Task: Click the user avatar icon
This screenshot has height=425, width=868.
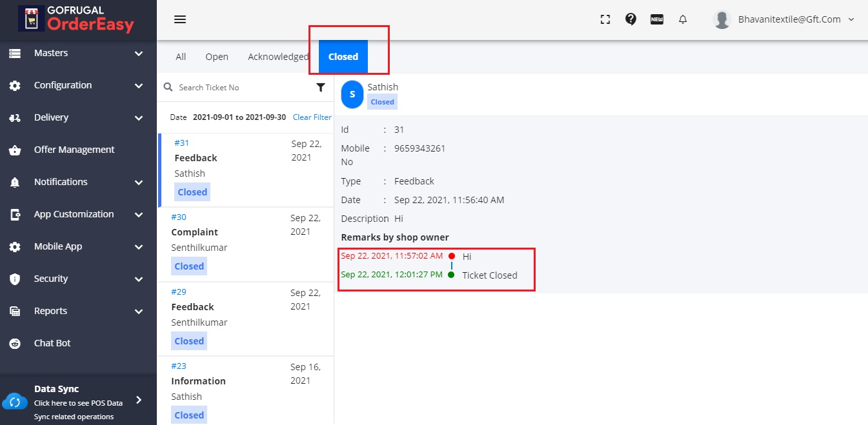Action: tap(722, 19)
